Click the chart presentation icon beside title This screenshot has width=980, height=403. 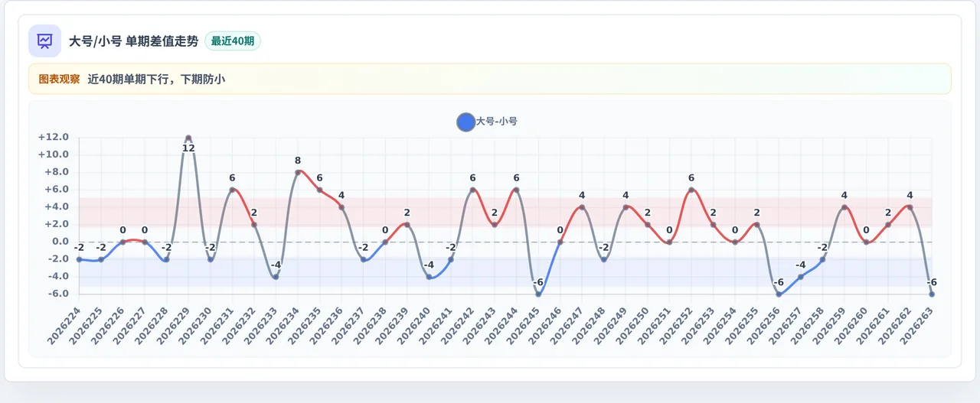pos(44,41)
